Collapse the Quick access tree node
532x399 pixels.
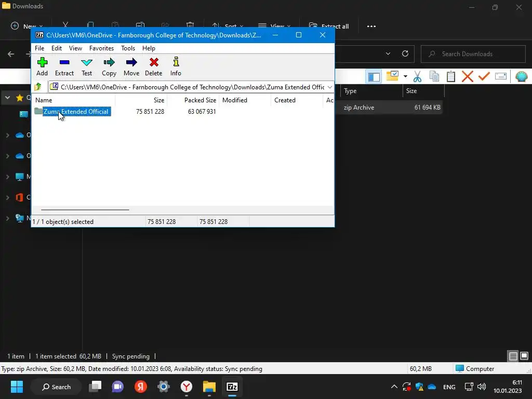[7, 98]
